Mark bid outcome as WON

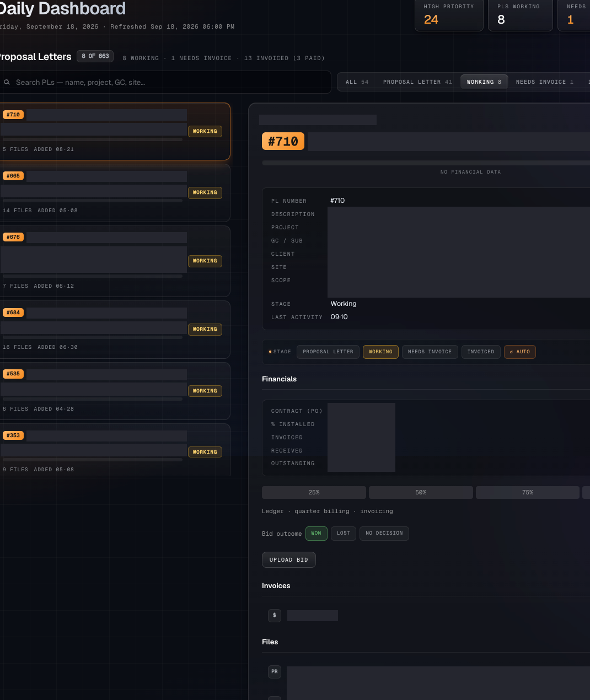(x=316, y=533)
